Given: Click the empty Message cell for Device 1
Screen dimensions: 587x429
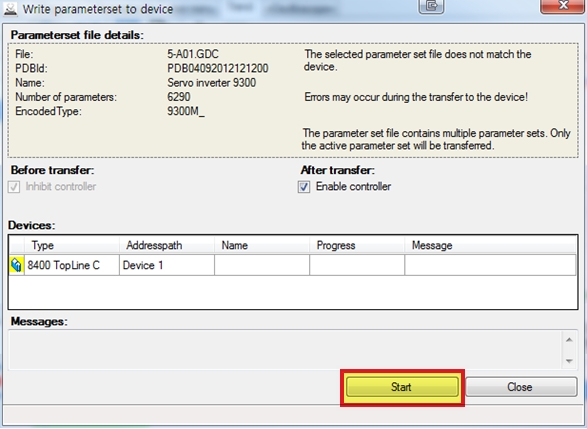Looking at the screenshot, I should 490,265.
